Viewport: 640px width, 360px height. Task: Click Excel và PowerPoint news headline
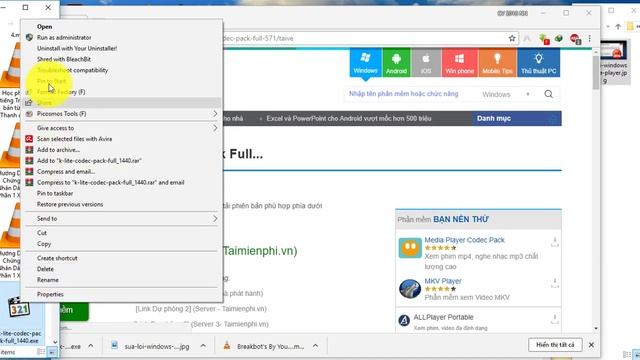(x=349, y=118)
